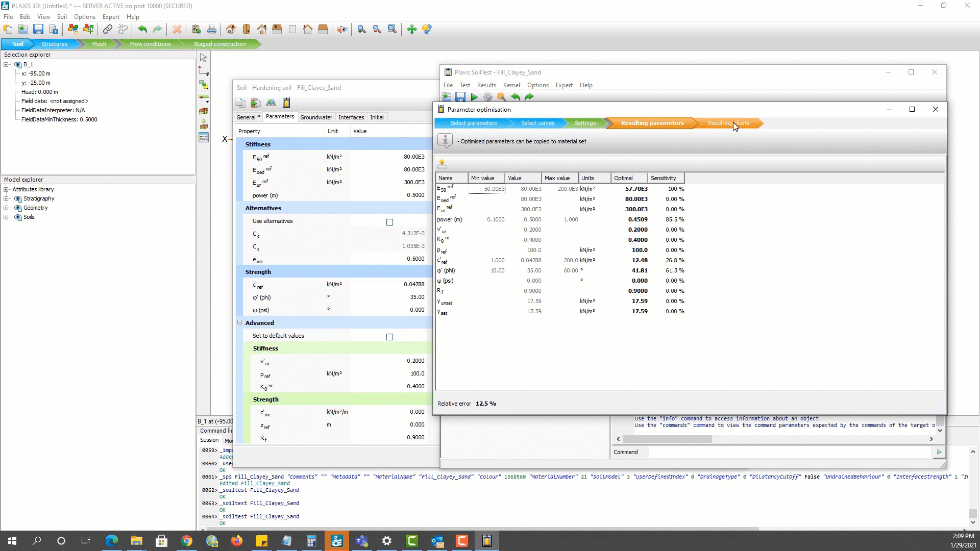Click the chain Link icon in the main toolbar
This screenshot has height=551, width=980.
[x=108, y=30]
